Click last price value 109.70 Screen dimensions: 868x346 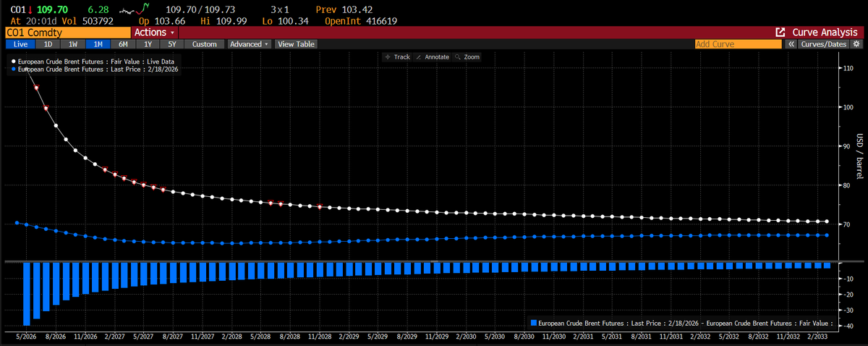click(x=51, y=10)
